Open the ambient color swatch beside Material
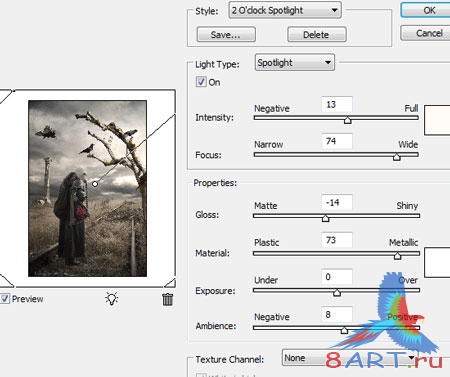The height and width of the screenshot is (377, 450). [437, 262]
